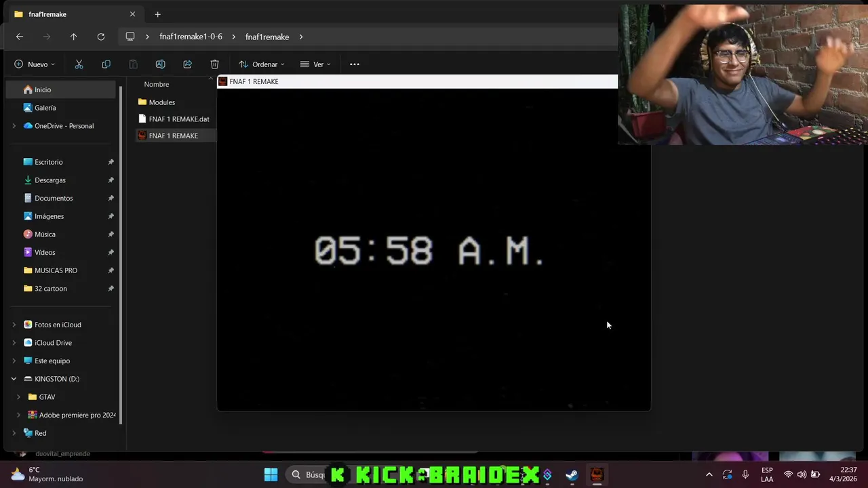Click the This PC monitor icon in address bar

[x=130, y=37]
